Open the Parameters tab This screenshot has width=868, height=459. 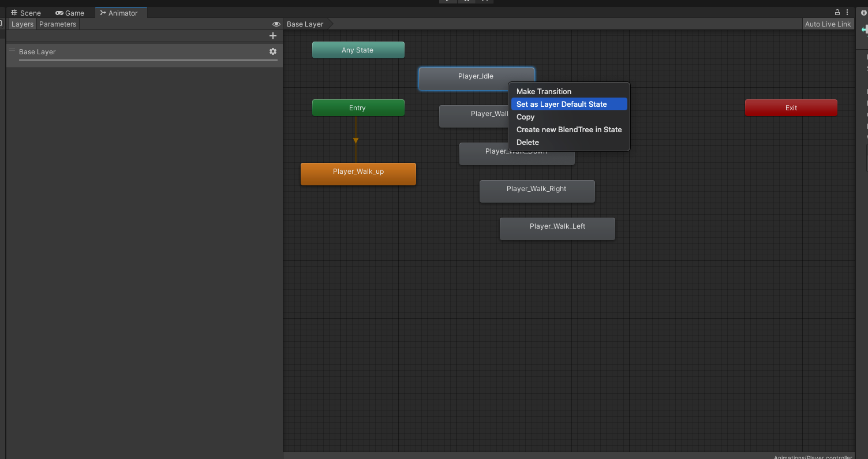tap(58, 24)
